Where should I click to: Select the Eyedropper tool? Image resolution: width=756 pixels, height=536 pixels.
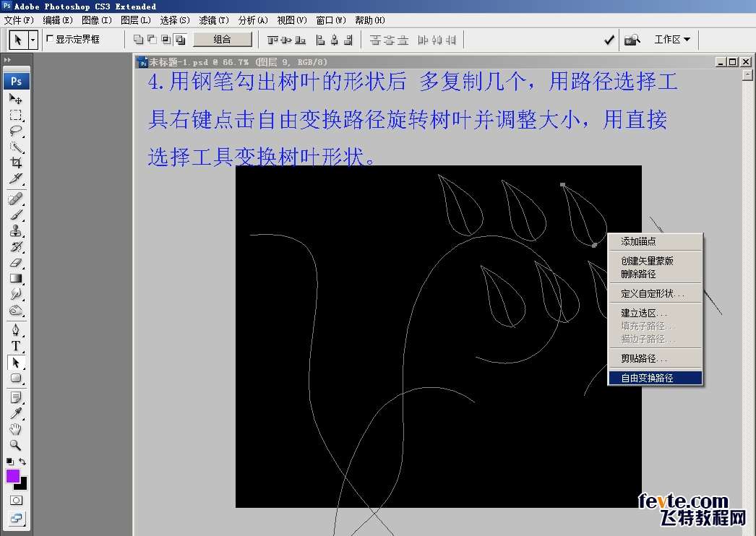(16, 414)
